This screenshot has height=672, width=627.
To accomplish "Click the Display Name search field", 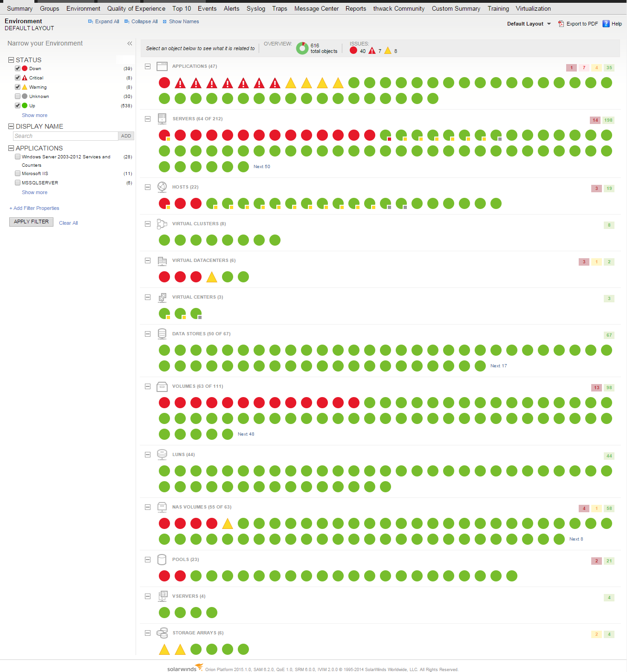I will (x=65, y=136).
